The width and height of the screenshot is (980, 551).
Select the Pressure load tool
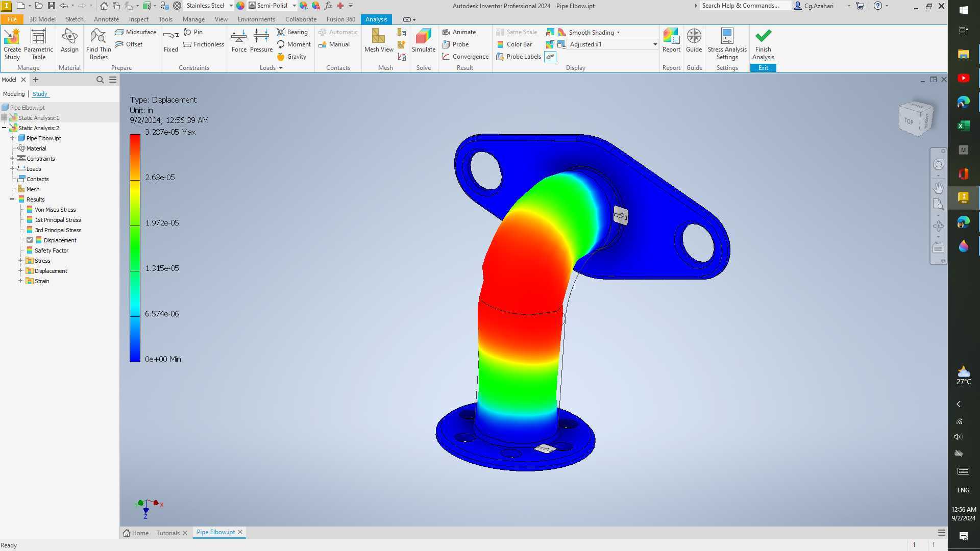(x=261, y=41)
